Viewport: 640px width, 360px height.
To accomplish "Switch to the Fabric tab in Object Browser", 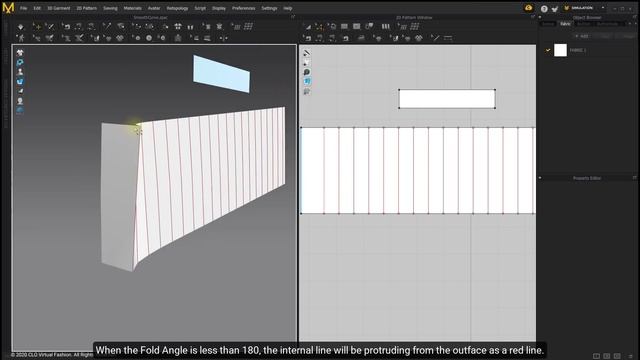I will (x=565, y=24).
